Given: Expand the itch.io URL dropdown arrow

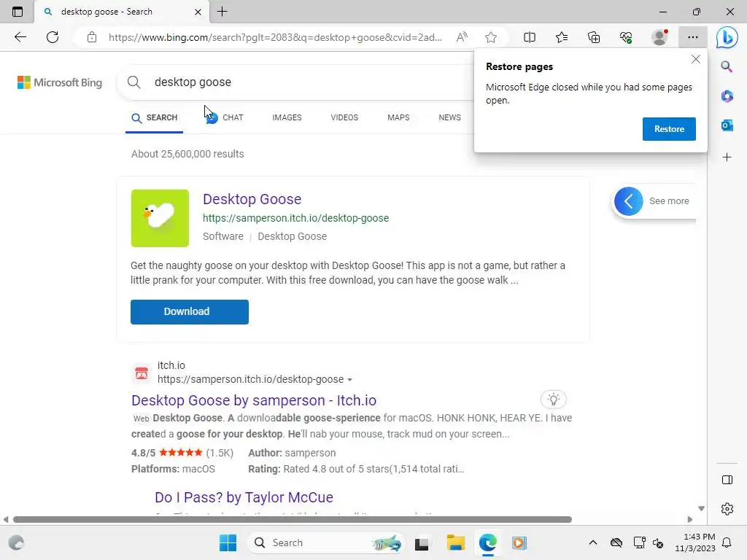Looking at the screenshot, I should point(349,379).
